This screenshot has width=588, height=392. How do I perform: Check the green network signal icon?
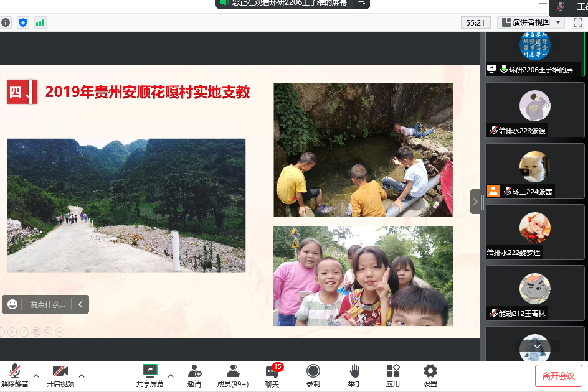(40, 23)
